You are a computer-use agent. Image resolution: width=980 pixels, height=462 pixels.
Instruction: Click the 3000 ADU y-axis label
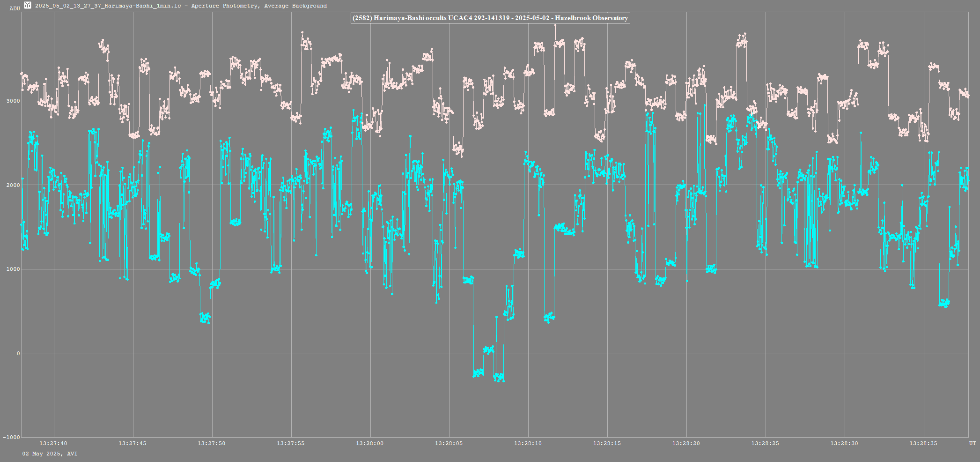tap(13, 101)
